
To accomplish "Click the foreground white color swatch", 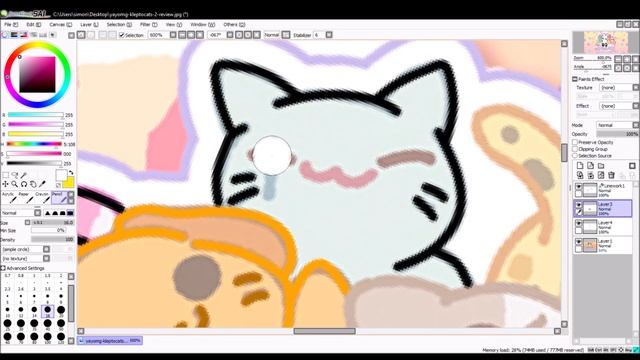I will [61, 176].
